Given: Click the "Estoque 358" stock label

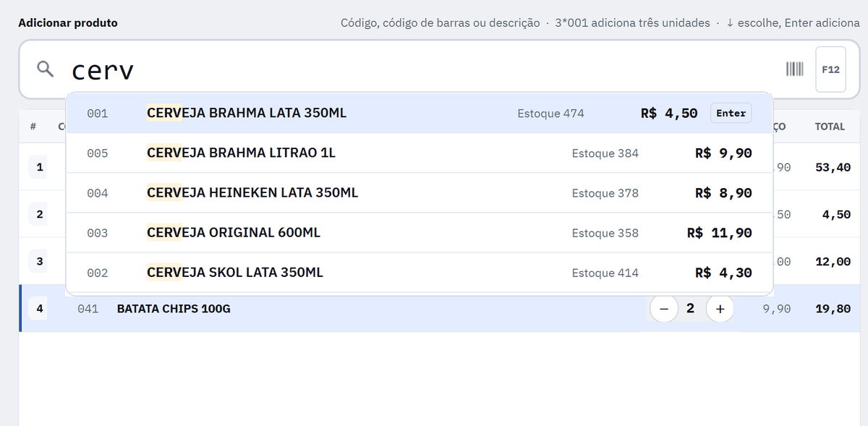Looking at the screenshot, I should click(605, 233).
